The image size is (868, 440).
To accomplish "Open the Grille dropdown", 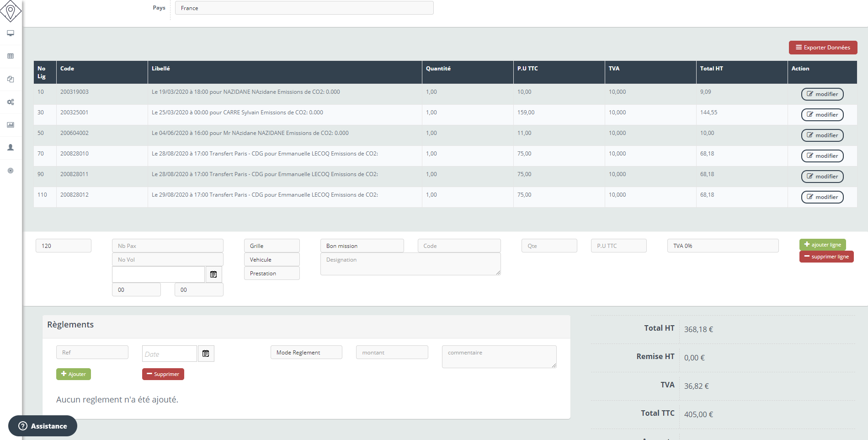I will 272,246.
